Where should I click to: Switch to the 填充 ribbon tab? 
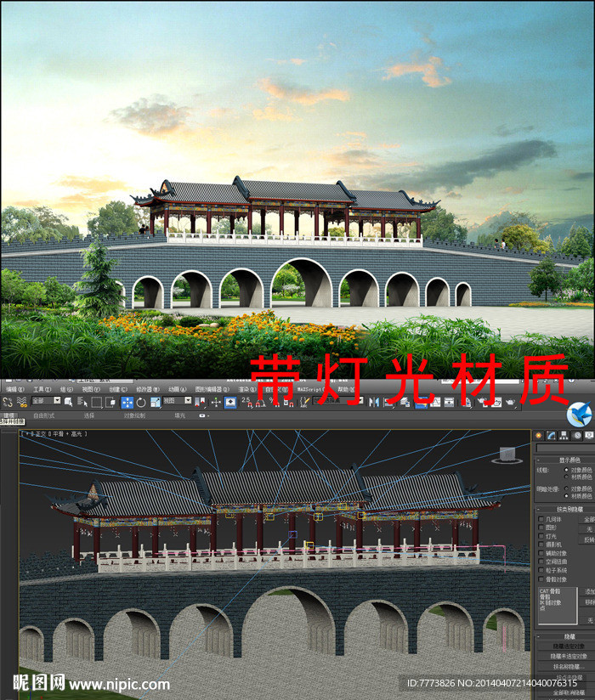click(179, 415)
